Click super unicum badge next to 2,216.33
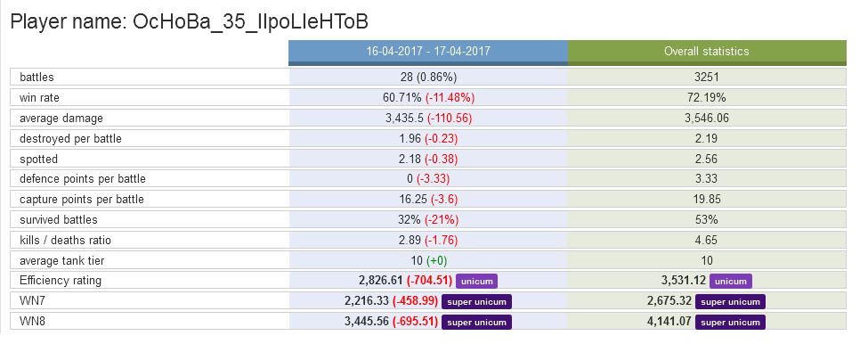Image resolution: width=868 pixels, height=344 pixels. point(476,301)
